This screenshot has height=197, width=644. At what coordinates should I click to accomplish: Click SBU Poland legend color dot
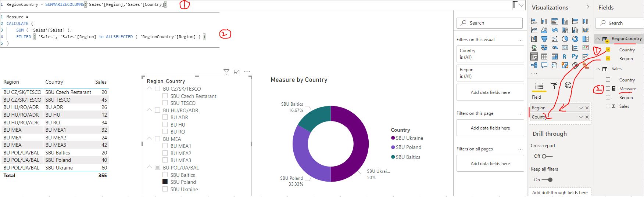393,147
